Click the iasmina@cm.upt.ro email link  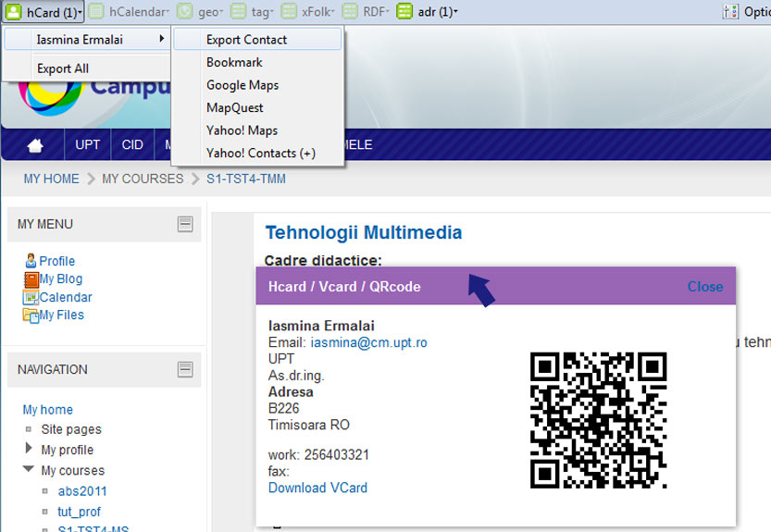368,342
